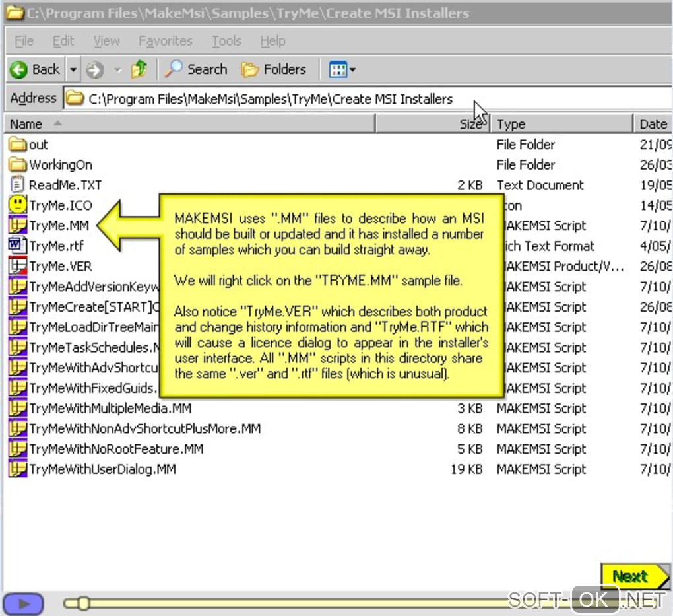This screenshot has height=616, width=673.
Task: Click the WorkingOn folder name
Action: pos(61,165)
